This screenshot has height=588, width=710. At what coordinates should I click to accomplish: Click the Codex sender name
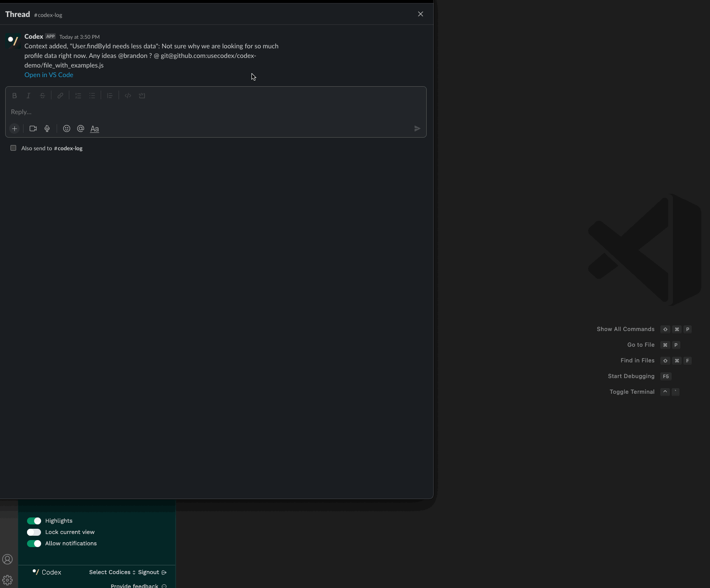(34, 37)
